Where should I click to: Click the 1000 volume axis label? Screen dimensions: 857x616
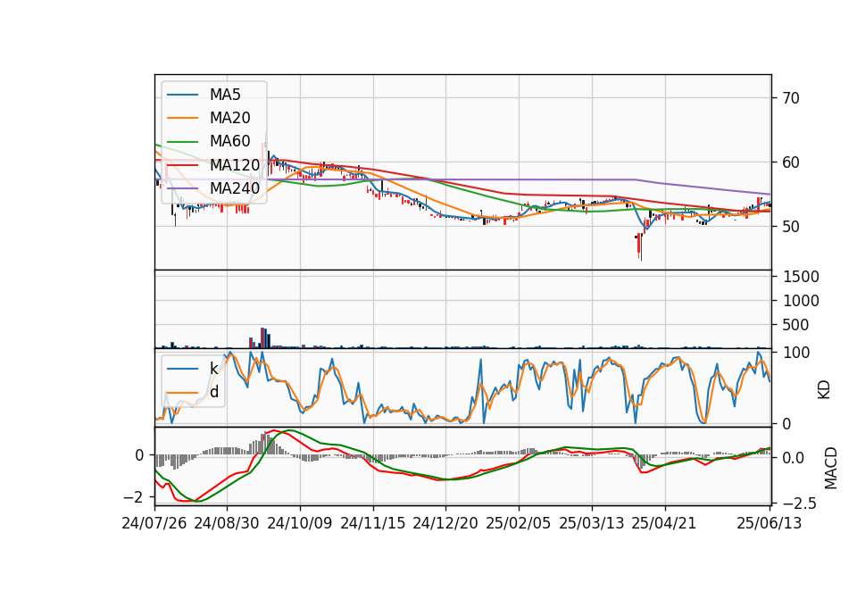[x=801, y=301]
